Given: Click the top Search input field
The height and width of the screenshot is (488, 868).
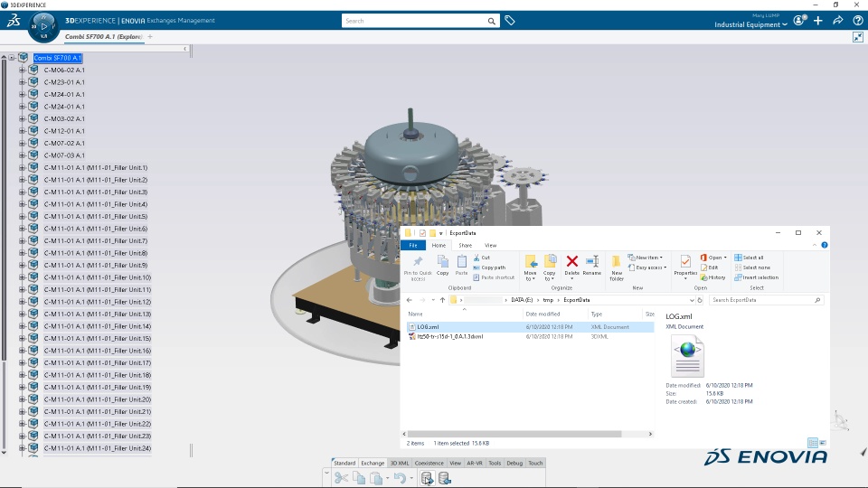Looking at the screenshot, I should 414,21.
